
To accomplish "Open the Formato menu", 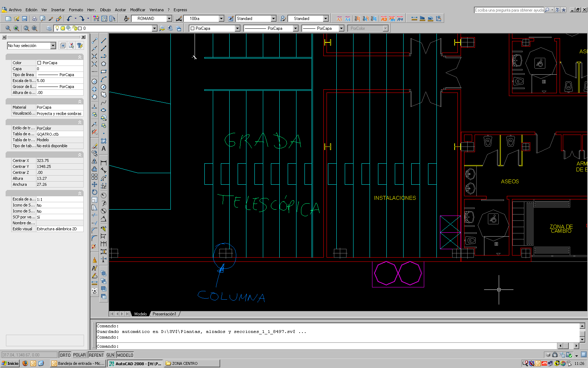I will (76, 10).
